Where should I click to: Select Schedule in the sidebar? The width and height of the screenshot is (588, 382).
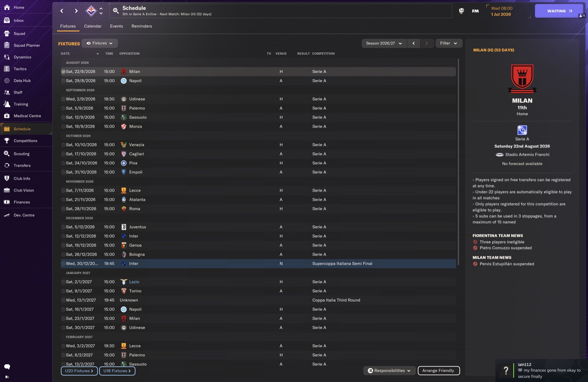(x=26, y=129)
